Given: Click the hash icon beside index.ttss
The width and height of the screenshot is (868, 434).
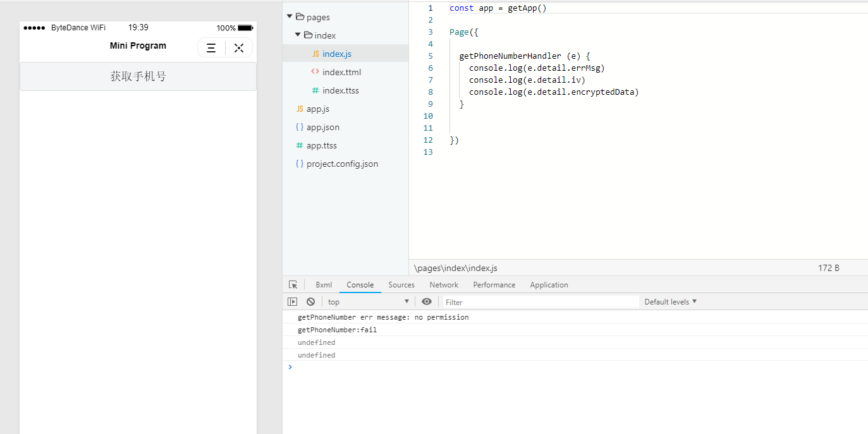Looking at the screenshot, I should [315, 90].
